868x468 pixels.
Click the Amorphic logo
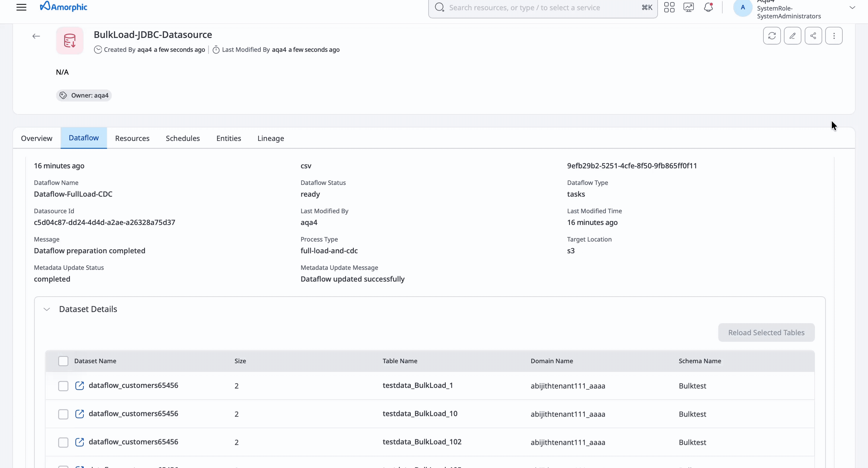click(x=63, y=6)
